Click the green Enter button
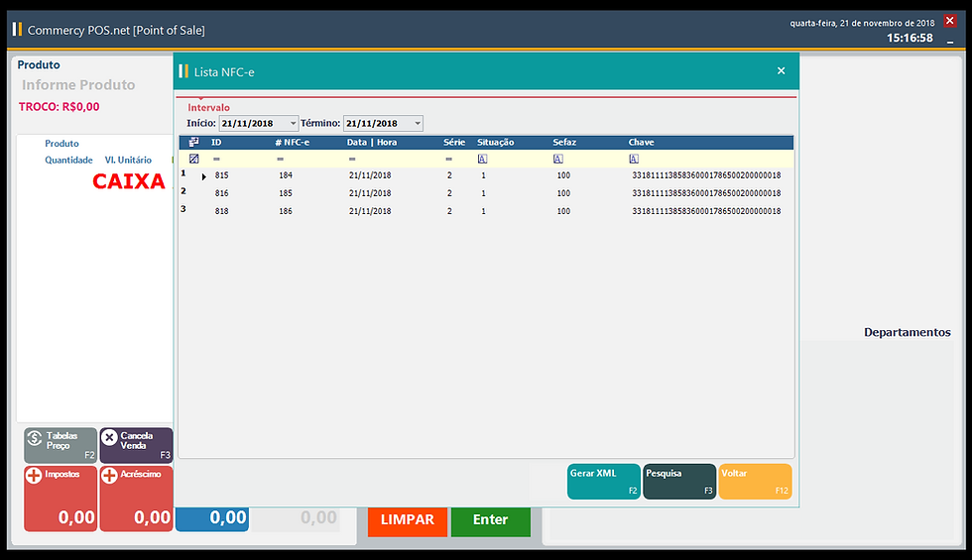 490,519
